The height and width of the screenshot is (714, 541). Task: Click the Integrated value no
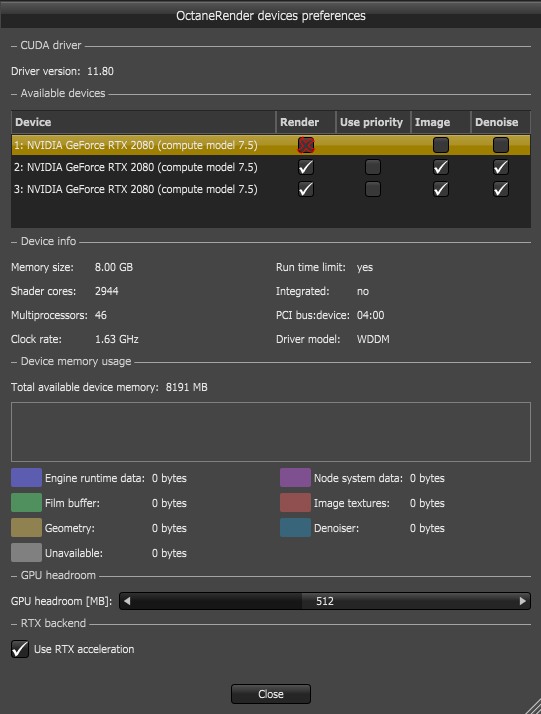tap(362, 291)
